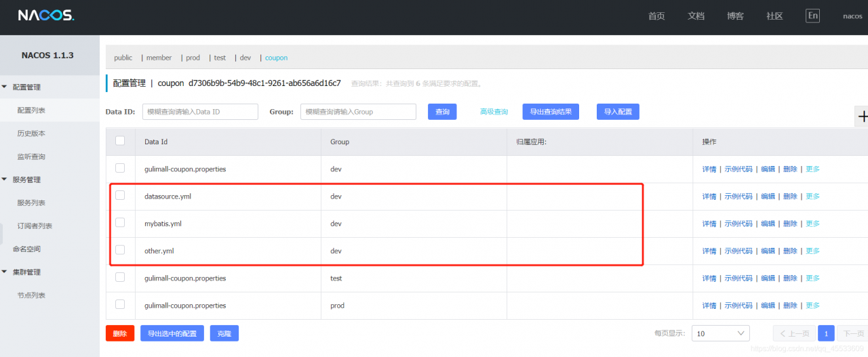Open 社区 in the top navigation

click(x=774, y=16)
